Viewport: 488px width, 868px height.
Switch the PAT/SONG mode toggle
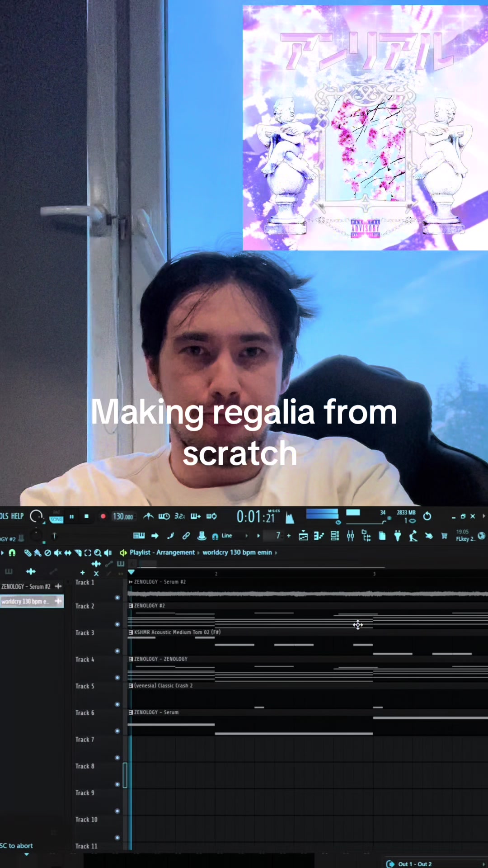tap(56, 517)
